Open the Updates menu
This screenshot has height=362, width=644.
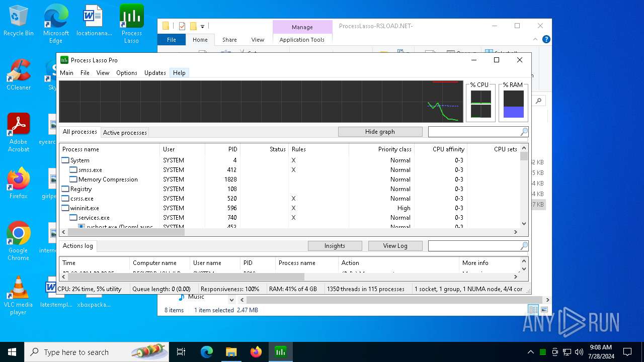[x=155, y=73]
